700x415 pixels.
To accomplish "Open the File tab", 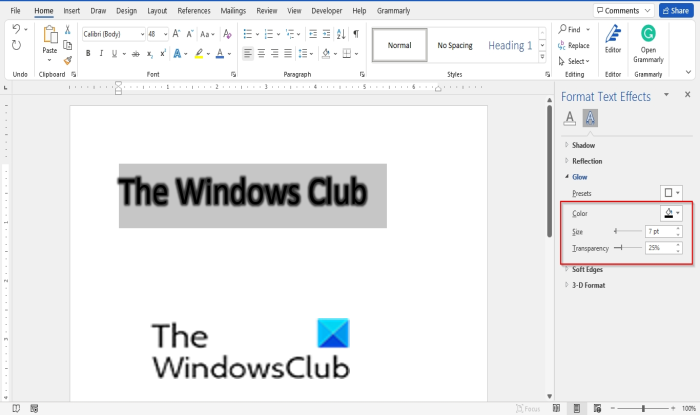I will (x=15, y=11).
